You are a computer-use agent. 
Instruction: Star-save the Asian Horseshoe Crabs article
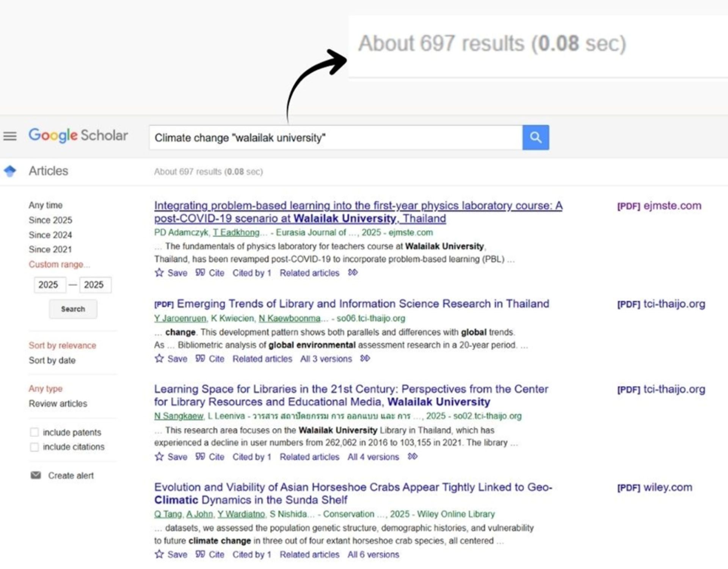[x=159, y=554]
